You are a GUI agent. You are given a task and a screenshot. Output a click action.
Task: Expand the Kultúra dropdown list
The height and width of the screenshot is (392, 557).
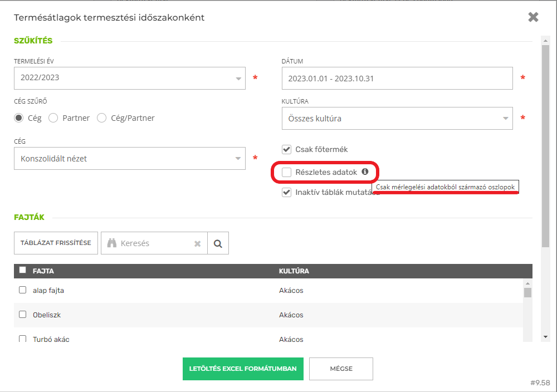click(397, 119)
